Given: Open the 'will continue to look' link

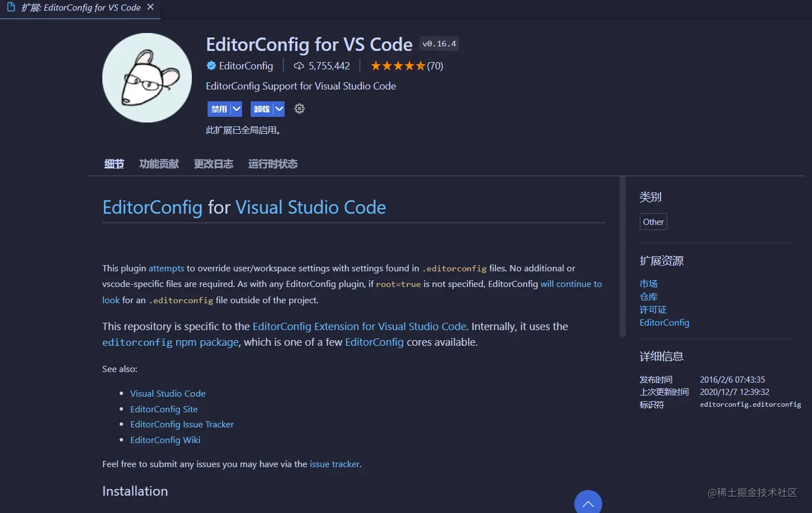Looking at the screenshot, I should 571,284.
